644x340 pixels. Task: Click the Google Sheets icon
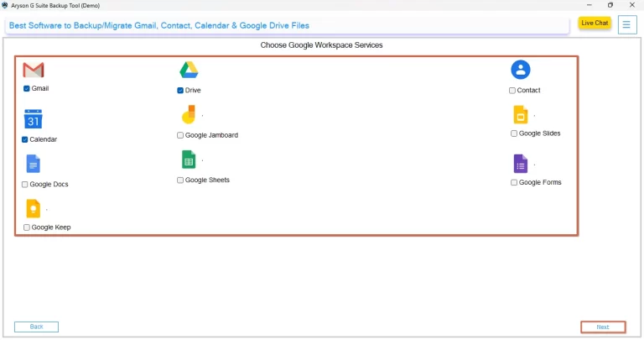[x=189, y=160]
